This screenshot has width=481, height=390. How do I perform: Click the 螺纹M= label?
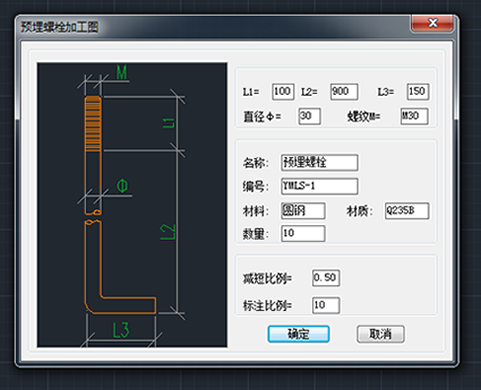364,117
